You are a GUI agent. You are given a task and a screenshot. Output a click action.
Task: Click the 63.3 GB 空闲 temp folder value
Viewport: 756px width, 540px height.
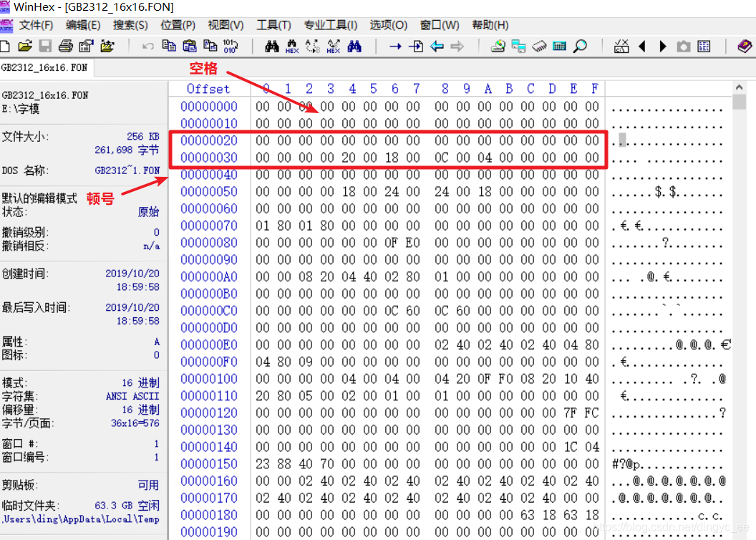point(127,506)
